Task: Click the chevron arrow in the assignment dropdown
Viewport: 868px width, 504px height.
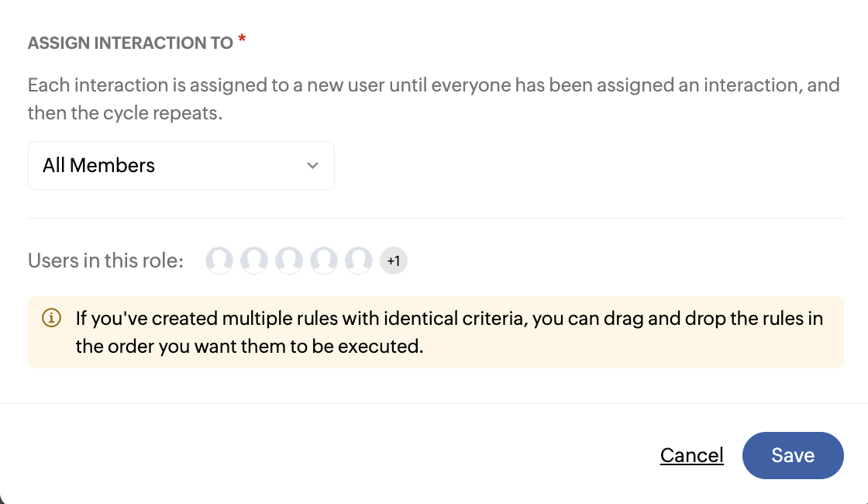Action: click(312, 165)
